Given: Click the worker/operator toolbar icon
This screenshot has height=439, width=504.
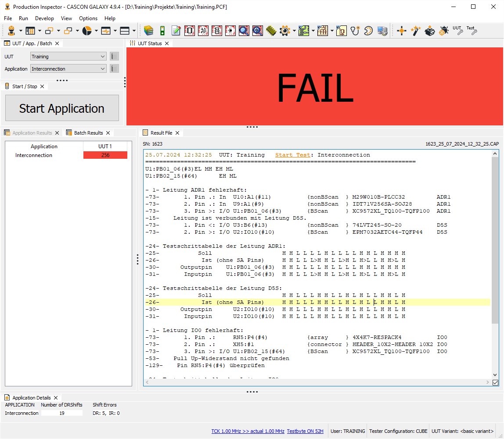Looking at the screenshot, I should pyautogui.click(x=11, y=31).
